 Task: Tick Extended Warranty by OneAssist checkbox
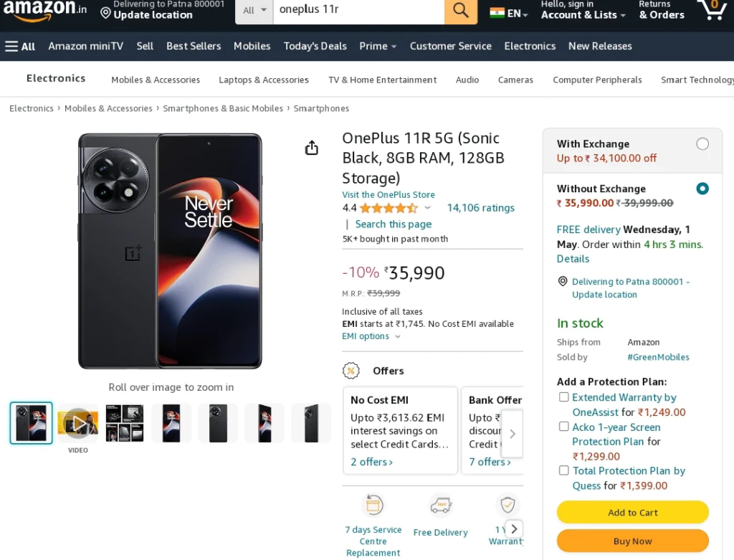[564, 397]
